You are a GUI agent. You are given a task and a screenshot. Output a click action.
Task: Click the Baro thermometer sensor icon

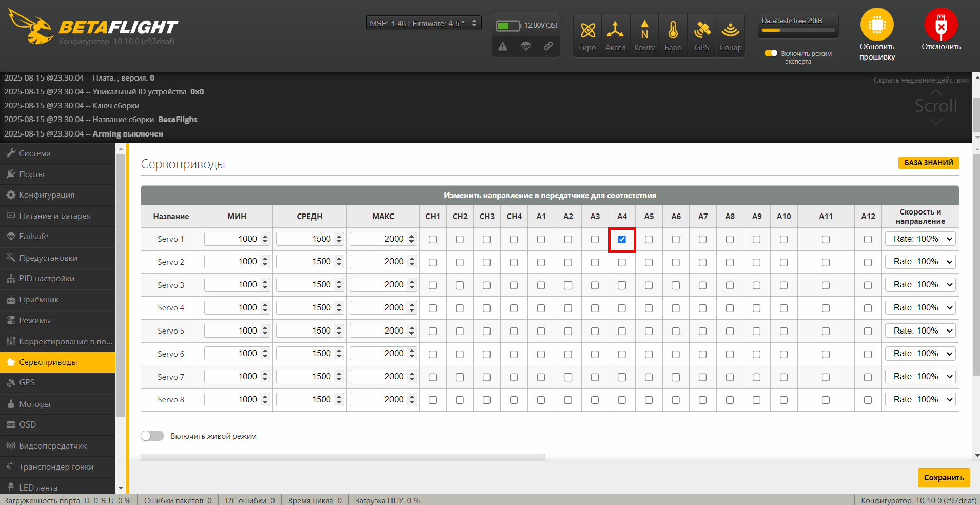673,31
